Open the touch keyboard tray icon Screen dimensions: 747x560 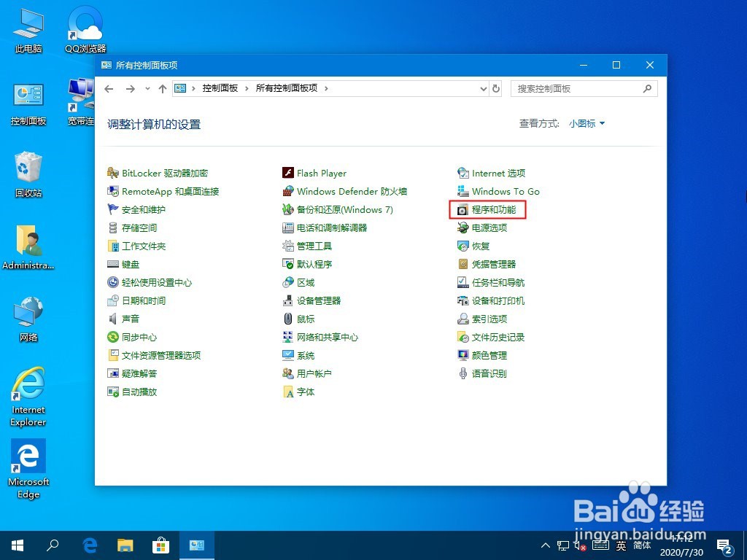pyautogui.click(x=600, y=545)
